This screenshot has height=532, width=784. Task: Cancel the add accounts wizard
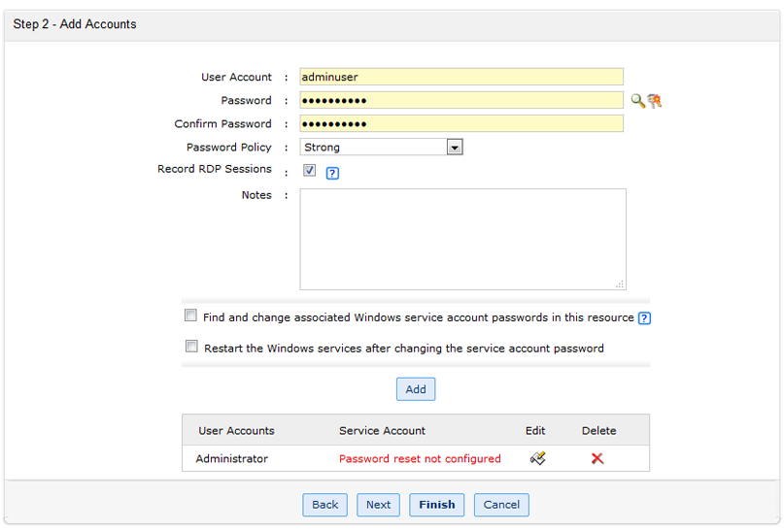coord(501,505)
